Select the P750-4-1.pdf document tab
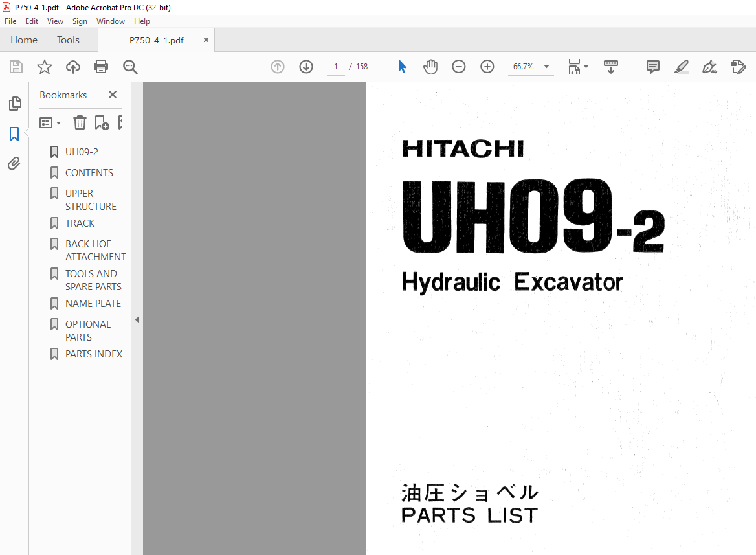 [x=156, y=40]
